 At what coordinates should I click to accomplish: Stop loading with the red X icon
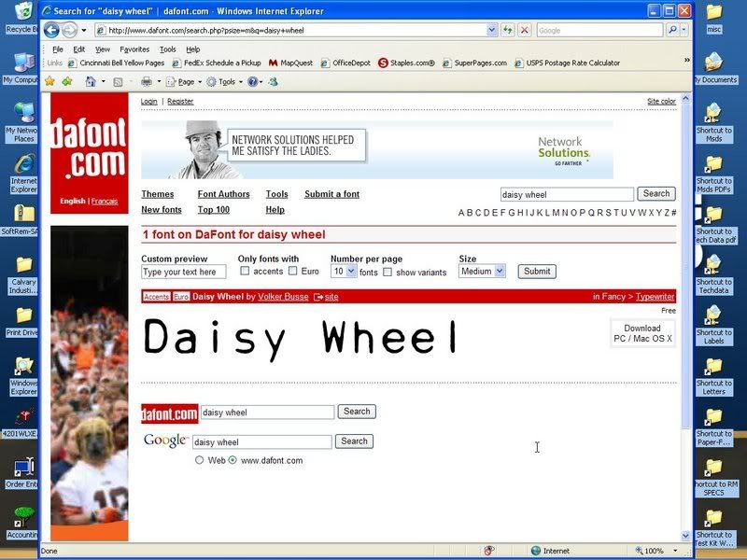click(525, 30)
